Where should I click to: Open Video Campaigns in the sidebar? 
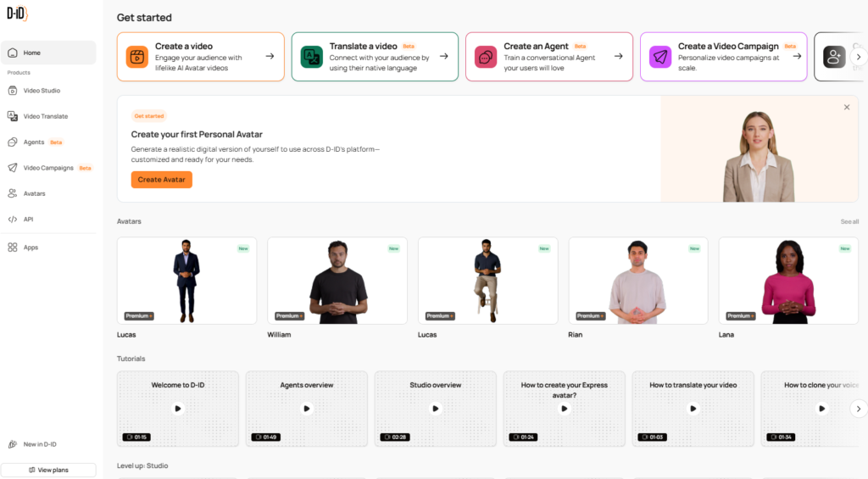(x=48, y=168)
